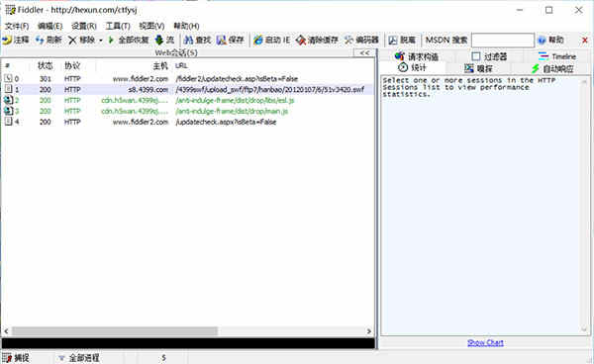Open the 工具(T) menu
This screenshot has width=594, height=364.
pyautogui.click(x=118, y=26)
